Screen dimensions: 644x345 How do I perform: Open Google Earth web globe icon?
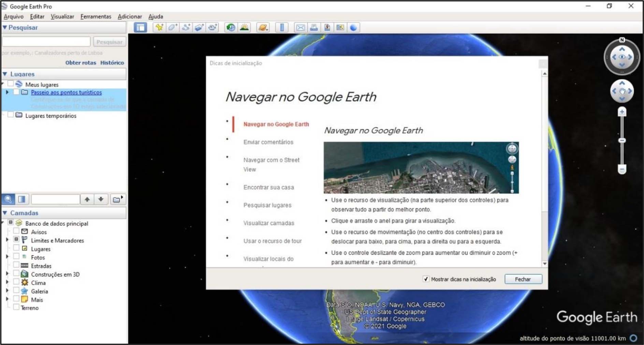tap(353, 28)
